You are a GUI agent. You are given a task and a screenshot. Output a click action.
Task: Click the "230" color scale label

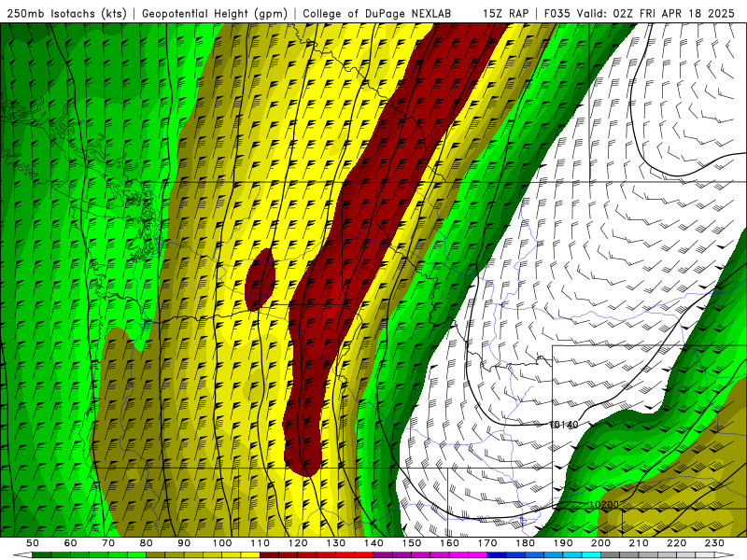(715, 543)
